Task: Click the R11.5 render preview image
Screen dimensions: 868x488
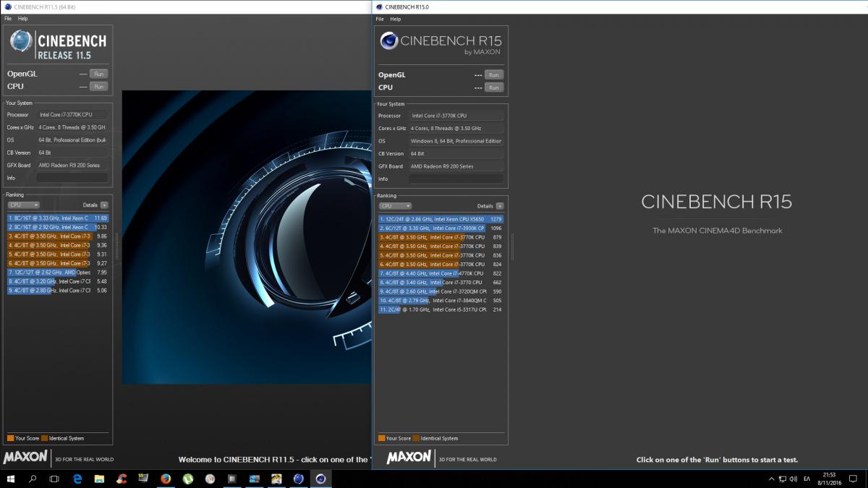Action: point(246,237)
